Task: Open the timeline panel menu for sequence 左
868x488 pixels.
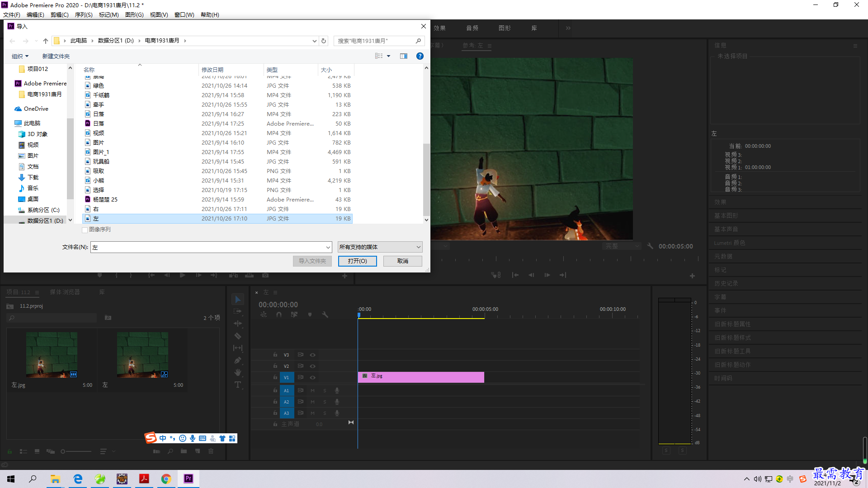Action: [x=275, y=292]
